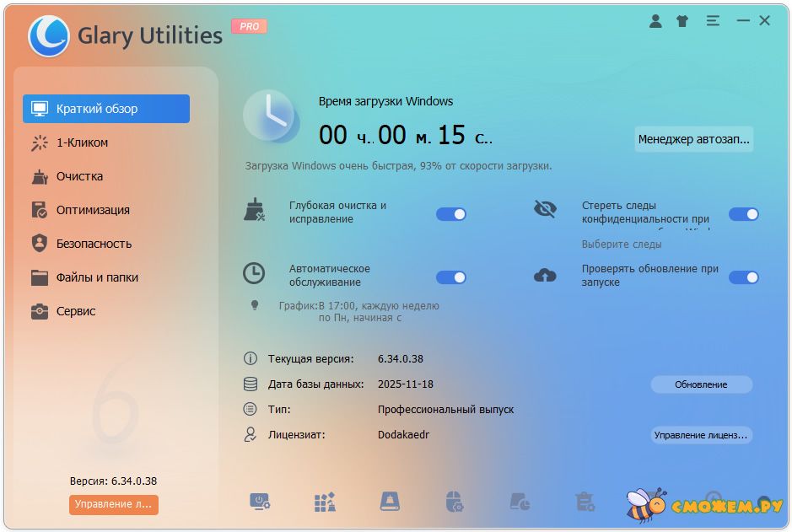The image size is (792, 532).
Task: Open the 'Очистка' sidebar section
Action: tap(79, 176)
